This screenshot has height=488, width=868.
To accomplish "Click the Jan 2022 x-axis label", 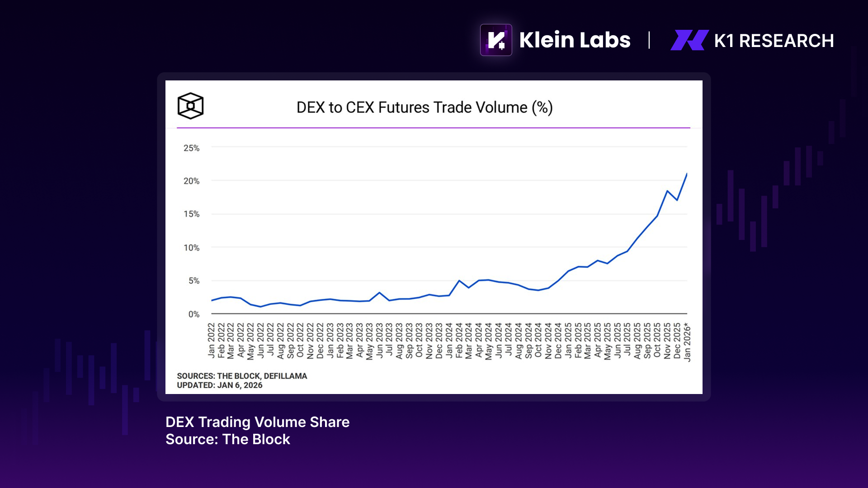I will click(x=212, y=341).
